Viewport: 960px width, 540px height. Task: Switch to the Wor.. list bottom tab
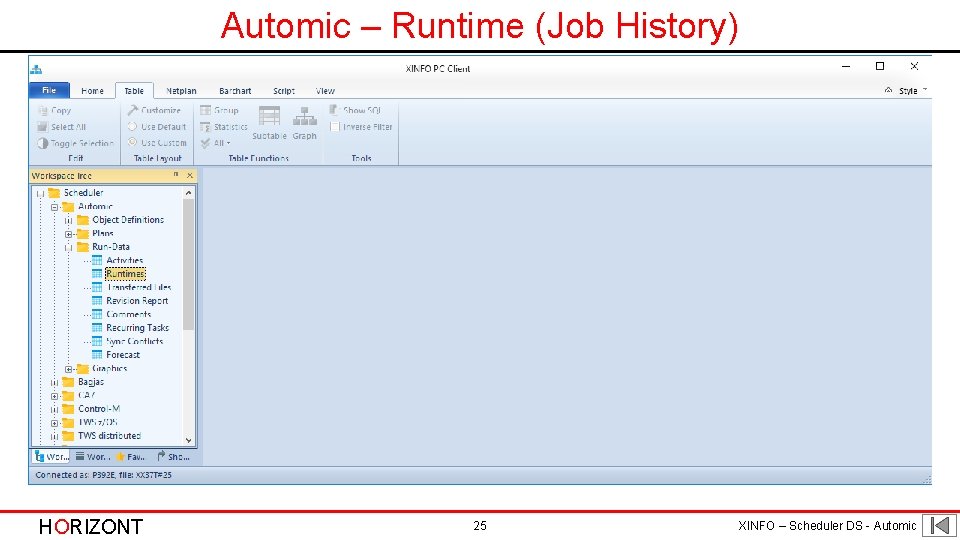pyautogui.click(x=92, y=457)
